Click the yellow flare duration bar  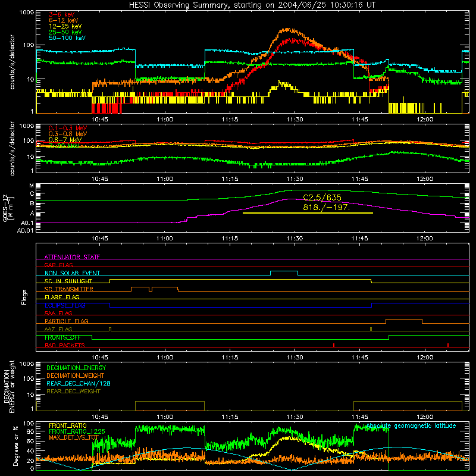point(308,213)
